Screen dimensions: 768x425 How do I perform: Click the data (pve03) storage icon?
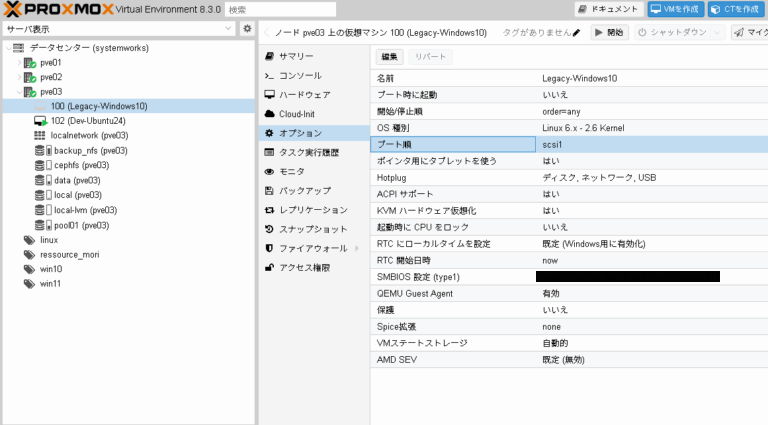tap(43, 181)
